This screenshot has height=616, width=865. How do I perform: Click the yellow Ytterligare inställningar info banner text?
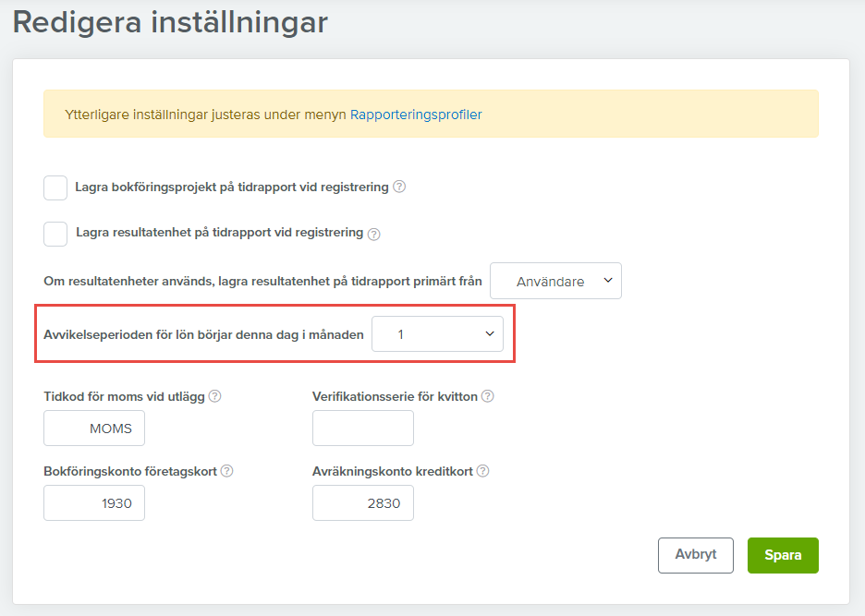pyautogui.click(x=205, y=115)
